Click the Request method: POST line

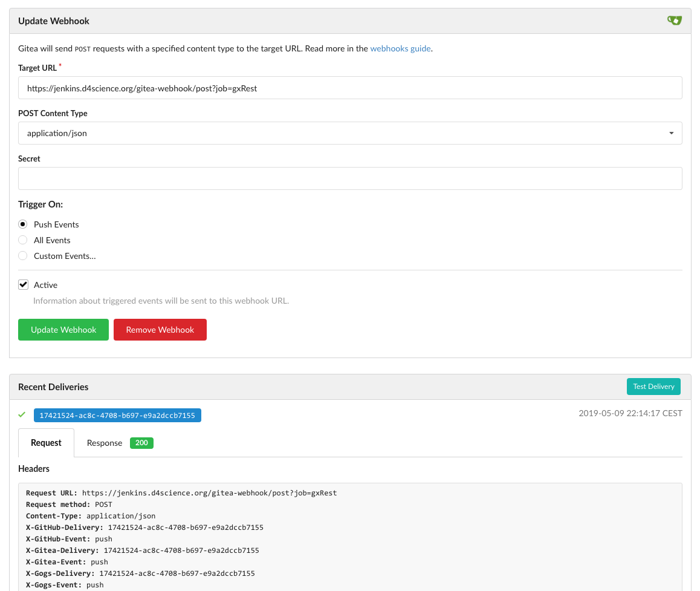click(69, 504)
